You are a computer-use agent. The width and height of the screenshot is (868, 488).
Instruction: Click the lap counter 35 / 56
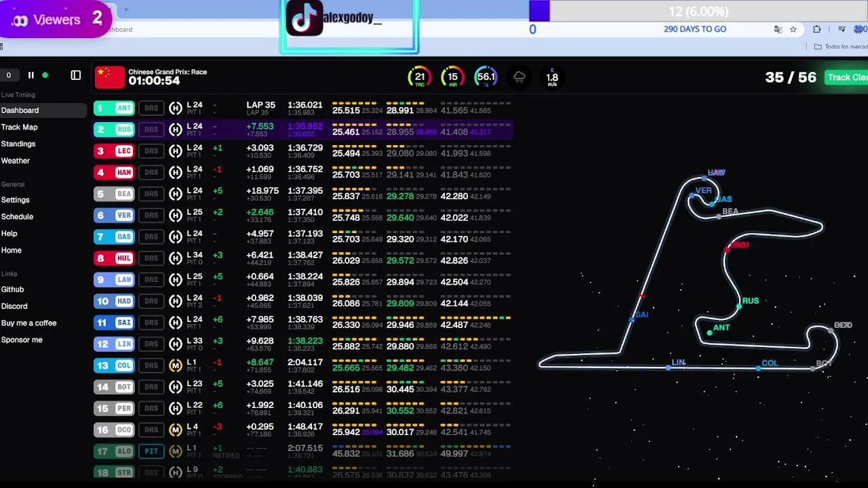[791, 77]
